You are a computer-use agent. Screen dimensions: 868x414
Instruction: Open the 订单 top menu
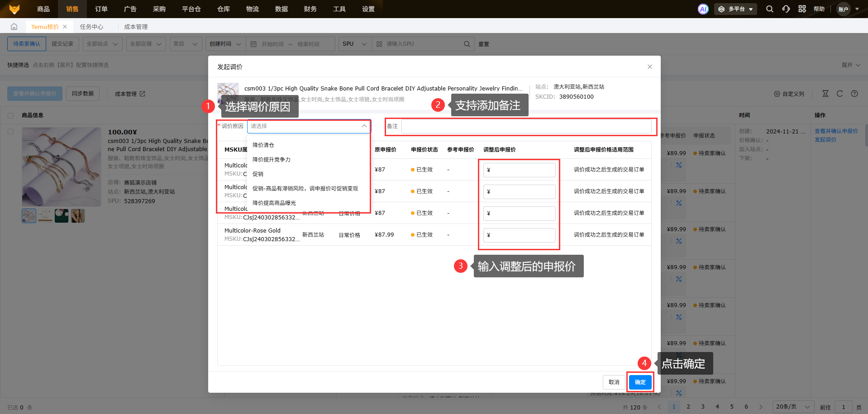(x=101, y=9)
